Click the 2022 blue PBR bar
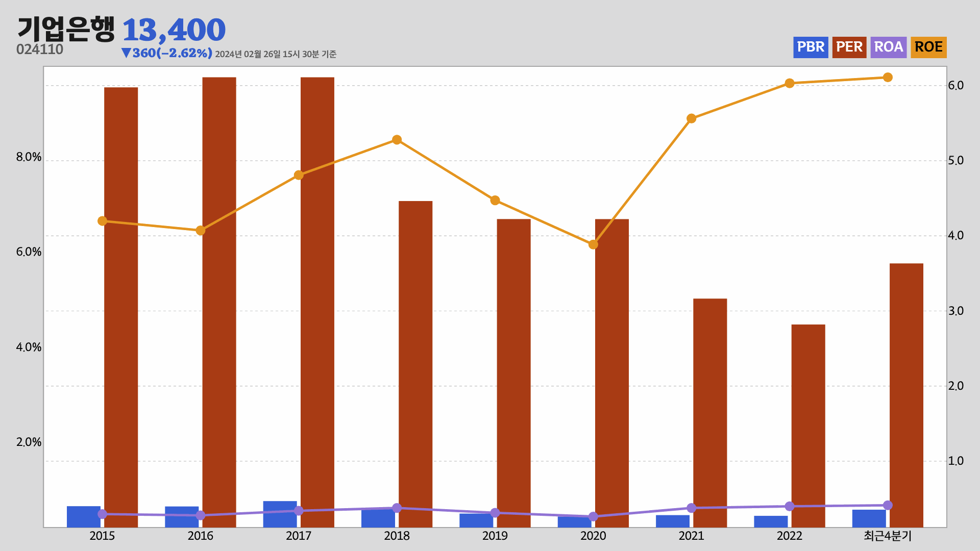 click(x=771, y=521)
